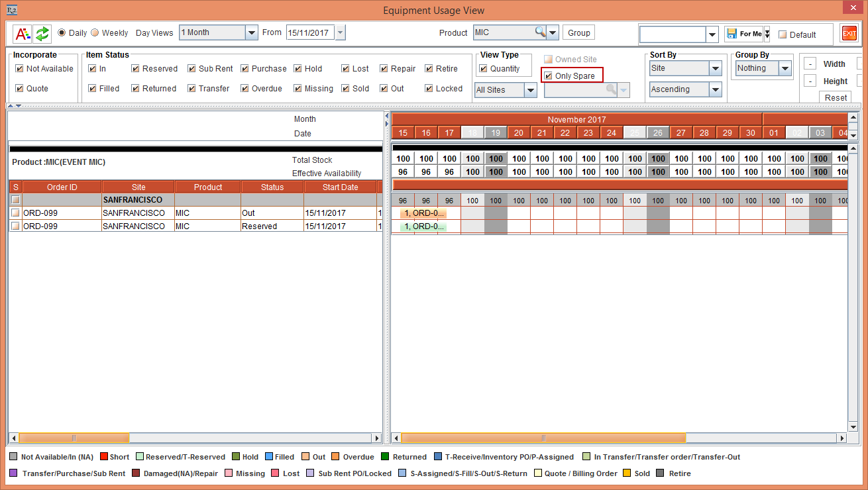Click the green refresh arrows icon
The height and width of the screenshot is (490, 868).
[42, 33]
